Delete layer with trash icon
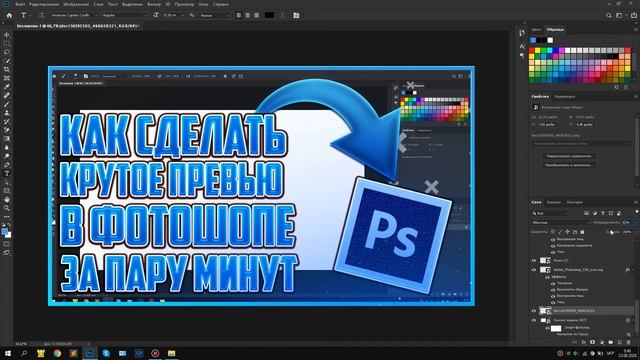Viewport: 640px width, 360px height. coord(628,342)
